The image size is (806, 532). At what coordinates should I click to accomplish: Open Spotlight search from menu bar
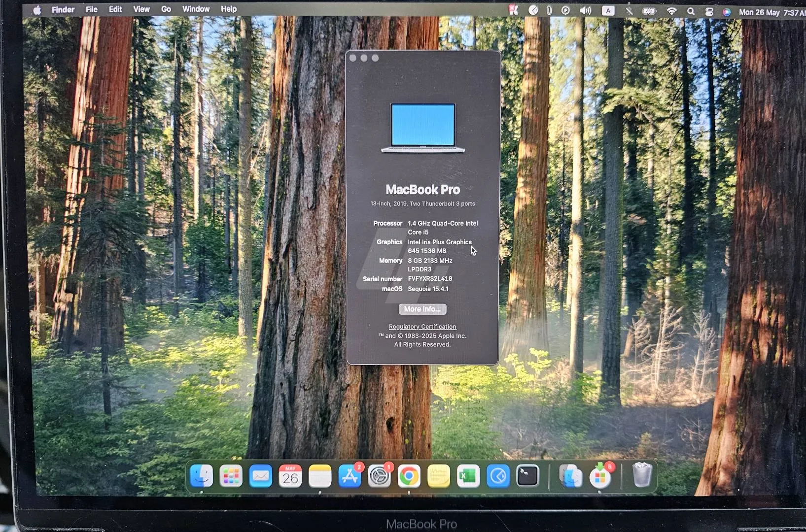point(691,11)
